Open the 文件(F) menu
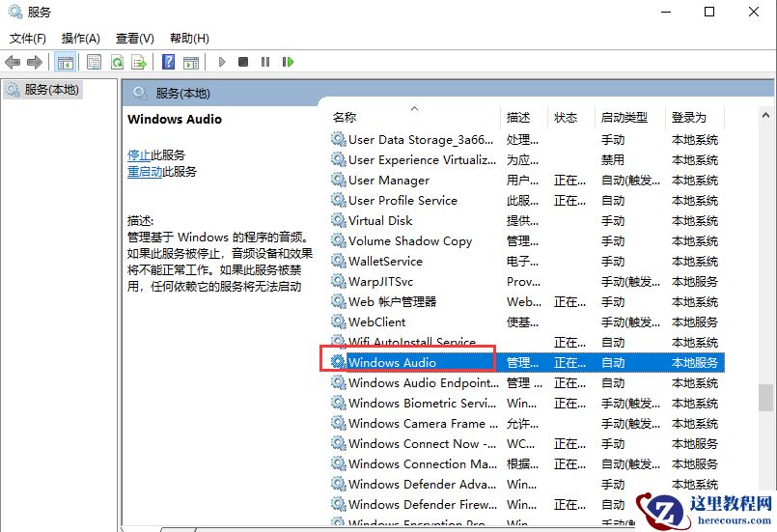 (x=28, y=39)
